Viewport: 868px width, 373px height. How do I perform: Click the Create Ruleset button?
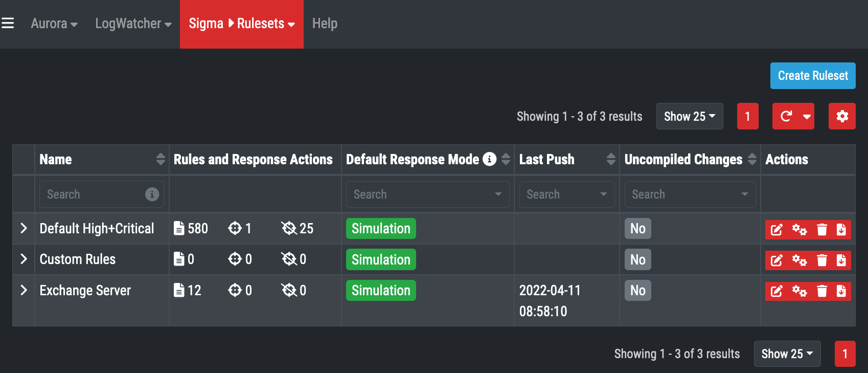click(812, 76)
